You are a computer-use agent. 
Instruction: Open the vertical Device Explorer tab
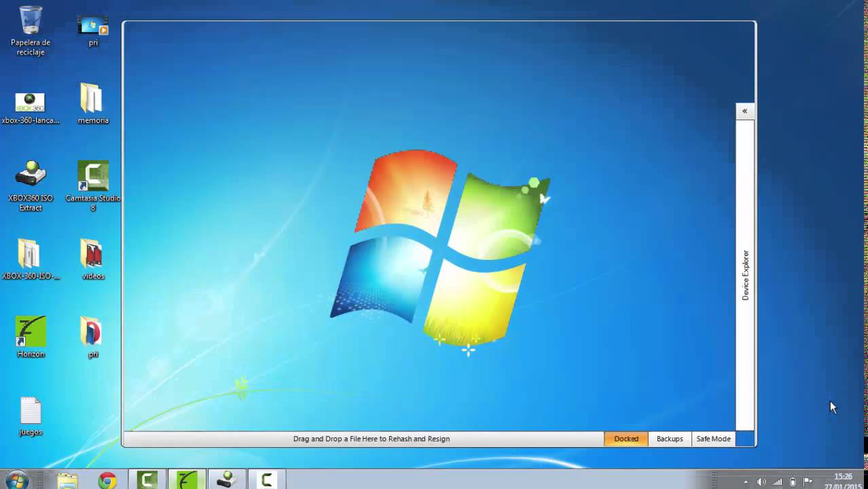745,275
